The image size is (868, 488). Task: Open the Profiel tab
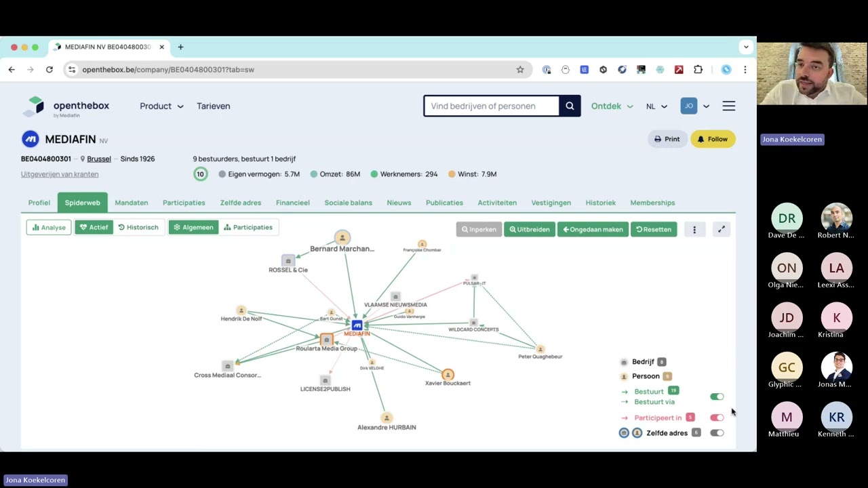tap(39, 203)
